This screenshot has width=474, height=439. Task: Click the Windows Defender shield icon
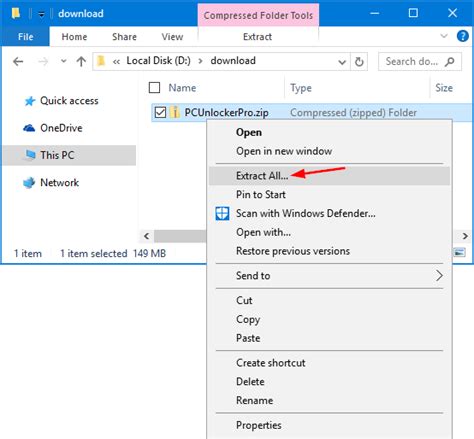pos(222,213)
